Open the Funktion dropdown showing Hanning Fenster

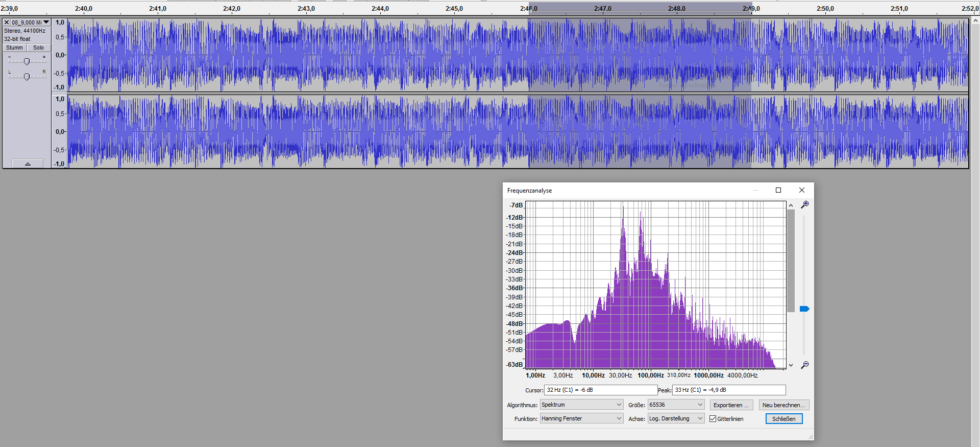[581, 418]
